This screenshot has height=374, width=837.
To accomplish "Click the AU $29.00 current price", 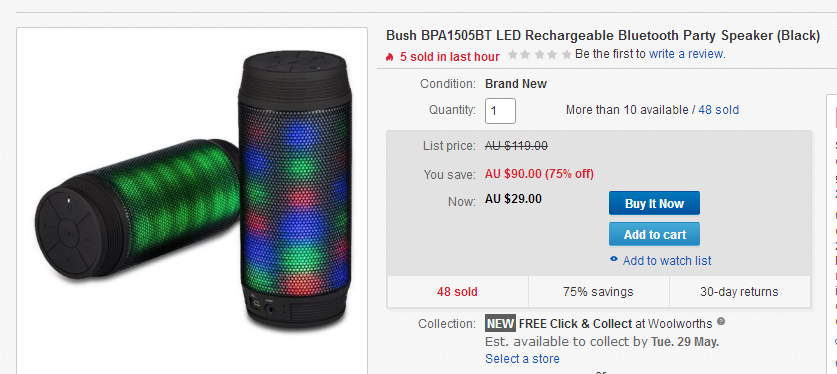I will 514,199.
